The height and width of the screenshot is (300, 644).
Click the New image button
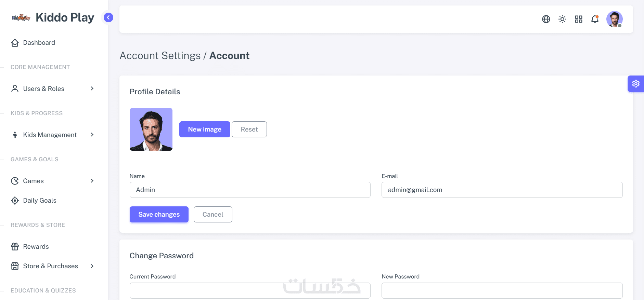205,129
